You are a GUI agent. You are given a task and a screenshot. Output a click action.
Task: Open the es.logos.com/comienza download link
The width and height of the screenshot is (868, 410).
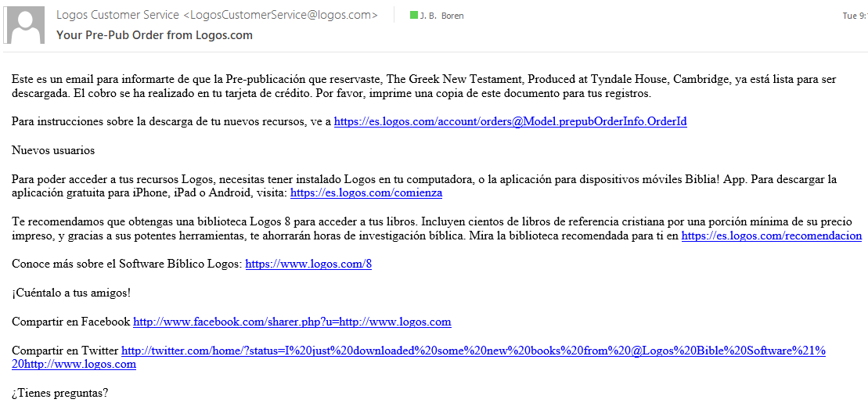pyautogui.click(x=366, y=194)
